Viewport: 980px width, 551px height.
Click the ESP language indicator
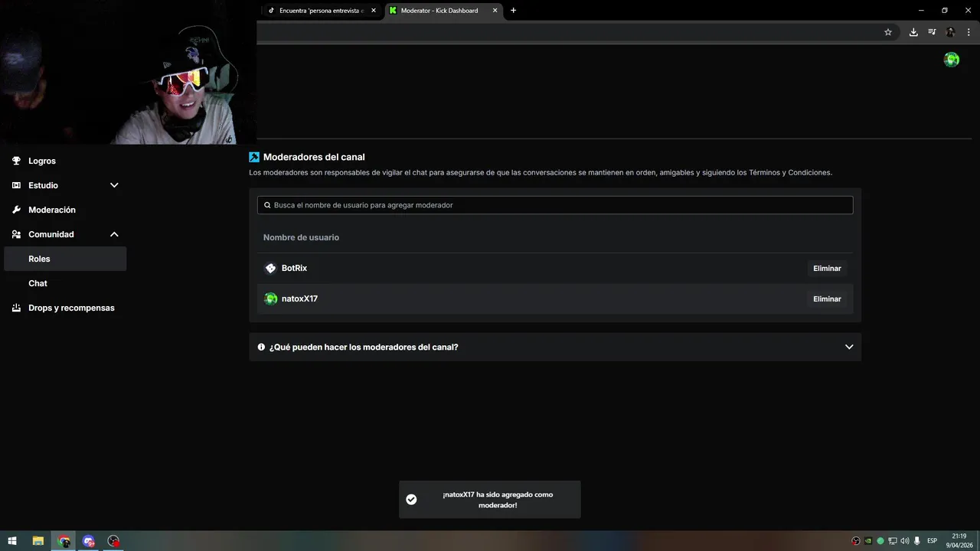click(933, 541)
